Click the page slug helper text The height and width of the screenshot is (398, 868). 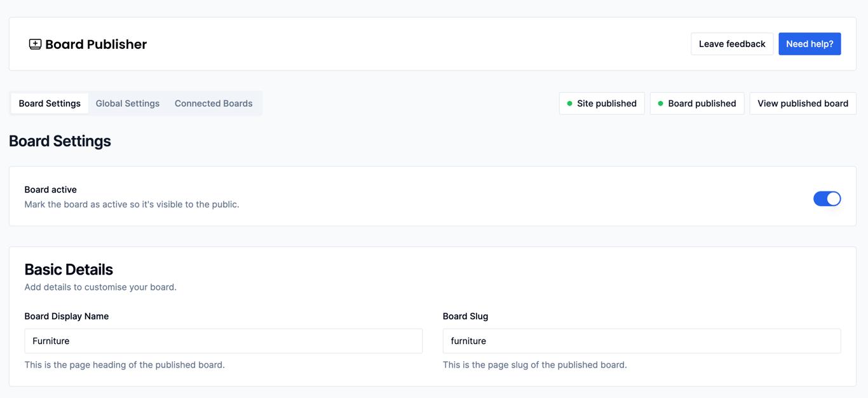(534, 365)
